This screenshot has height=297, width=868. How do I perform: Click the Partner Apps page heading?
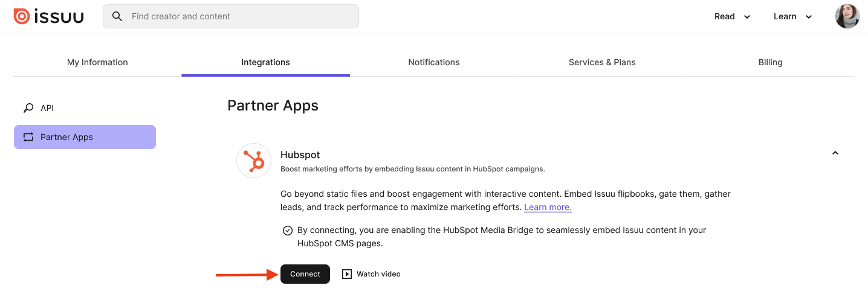(273, 106)
